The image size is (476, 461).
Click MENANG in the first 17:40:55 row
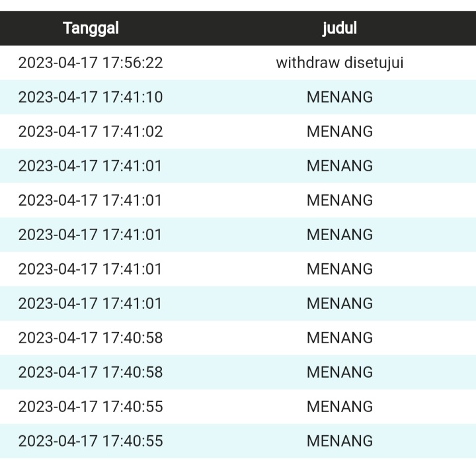[340, 407]
